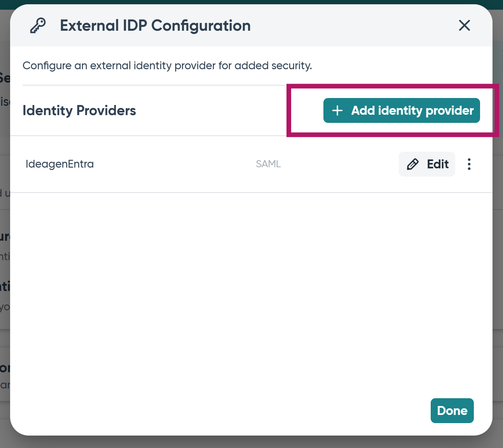
Task: Click the Identity Providers heading
Action: (x=79, y=110)
